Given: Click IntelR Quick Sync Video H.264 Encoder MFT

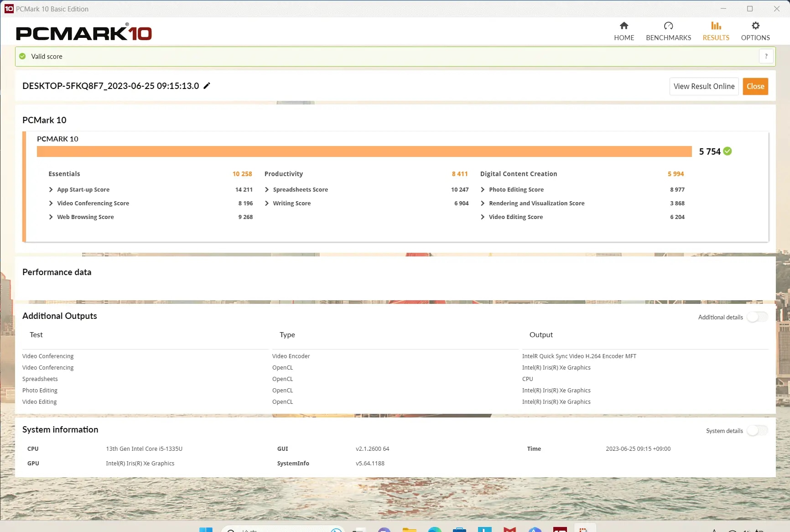Looking at the screenshot, I should pyautogui.click(x=579, y=356).
